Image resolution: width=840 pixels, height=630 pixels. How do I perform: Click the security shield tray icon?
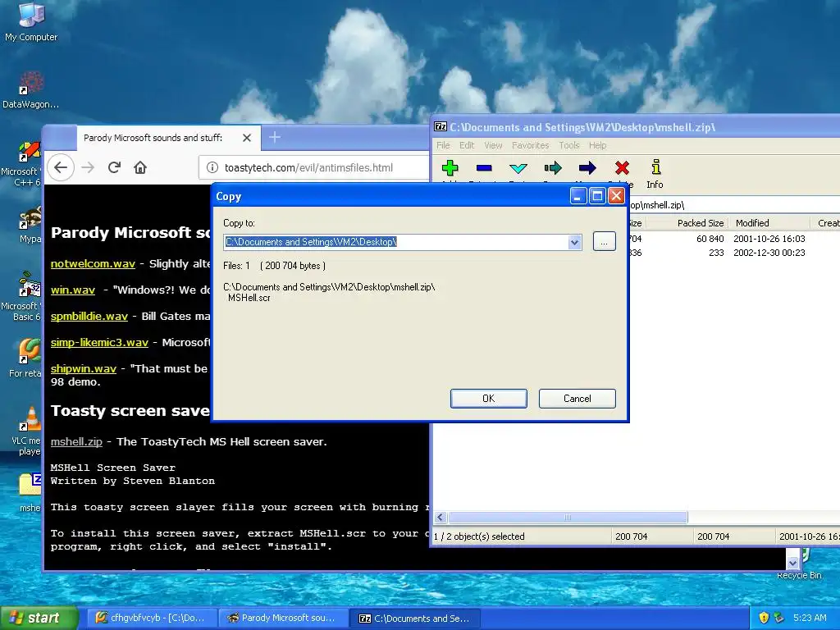pyautogui.click(x=764, y=618)
